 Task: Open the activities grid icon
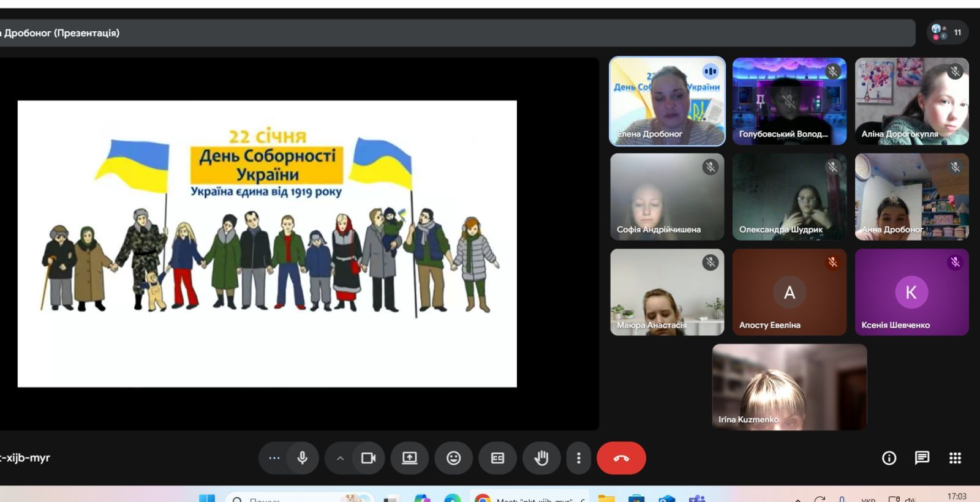tap(955, 458)
